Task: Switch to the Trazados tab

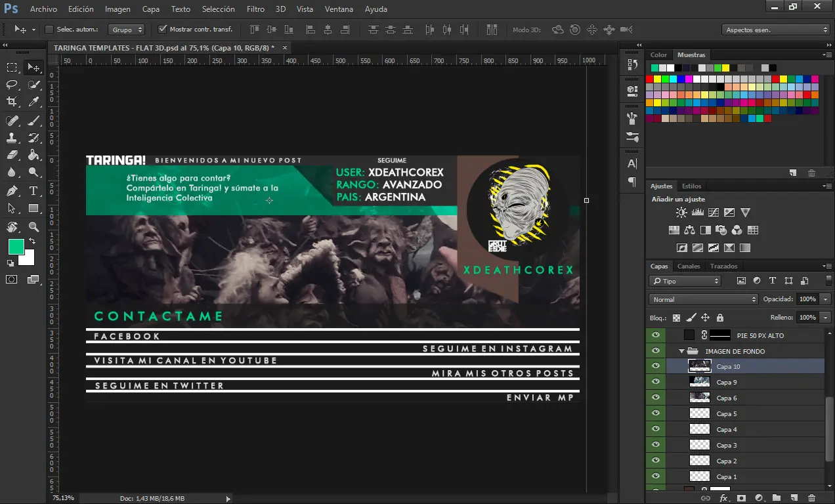Action: 724,266
